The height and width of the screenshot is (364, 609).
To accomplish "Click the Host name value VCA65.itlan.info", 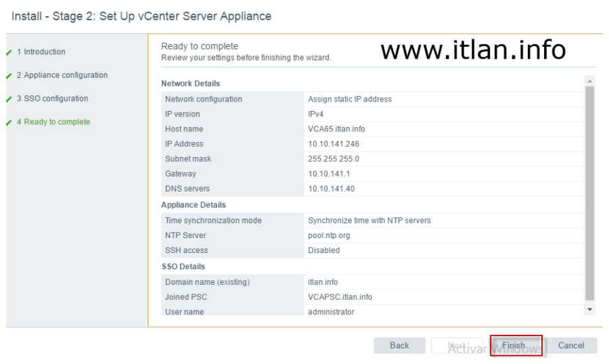I will [x=336, y=129].
